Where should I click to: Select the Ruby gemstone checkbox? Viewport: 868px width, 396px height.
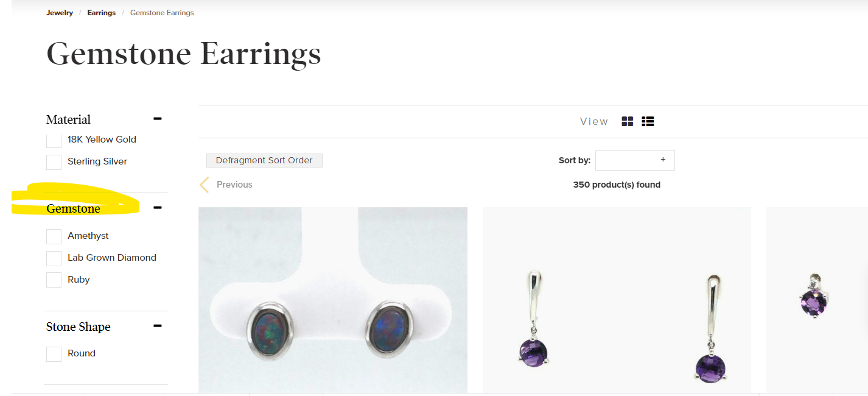54,280
